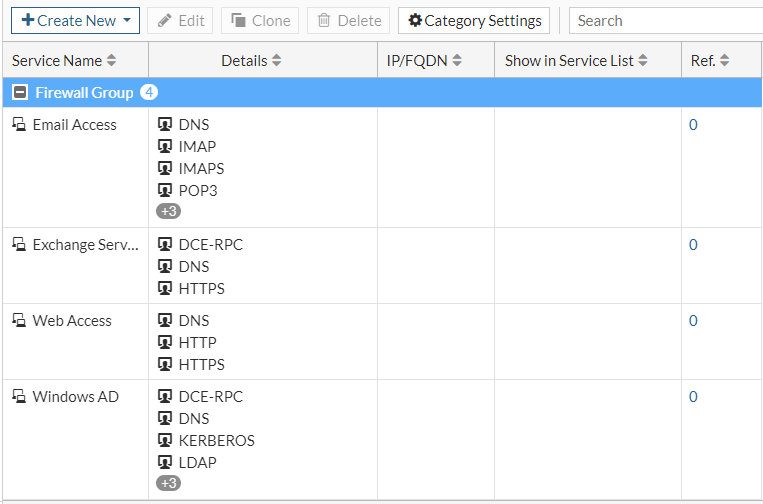Screen dimensions: 763x504
Task: Sort by Show in Service List column
Action: click(x=643, y=61)
